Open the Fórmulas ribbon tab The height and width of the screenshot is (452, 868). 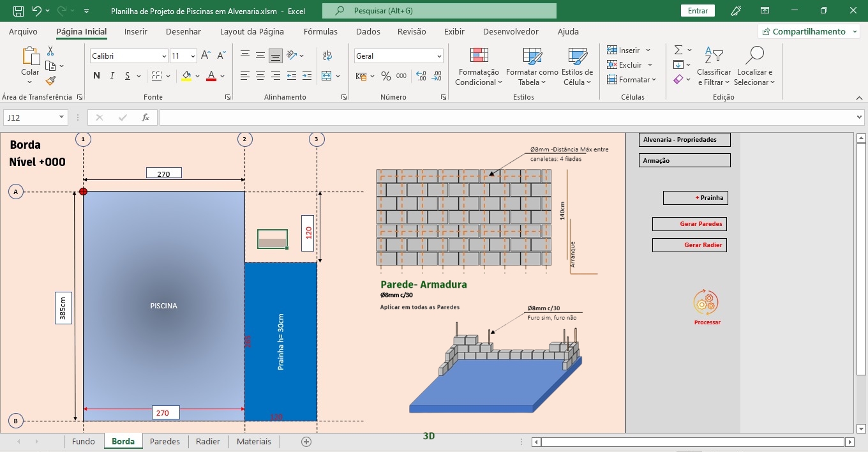click(x=320, y=31)
